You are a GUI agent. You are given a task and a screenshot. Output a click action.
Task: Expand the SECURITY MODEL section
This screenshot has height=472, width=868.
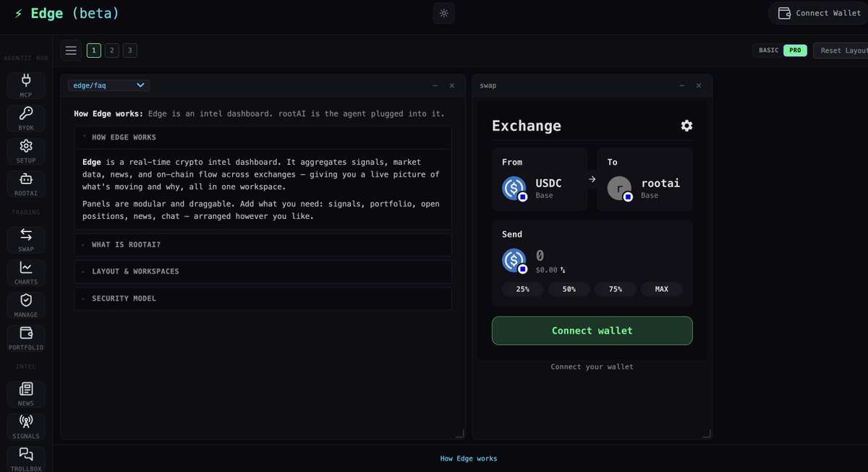[x=263, y=299]
